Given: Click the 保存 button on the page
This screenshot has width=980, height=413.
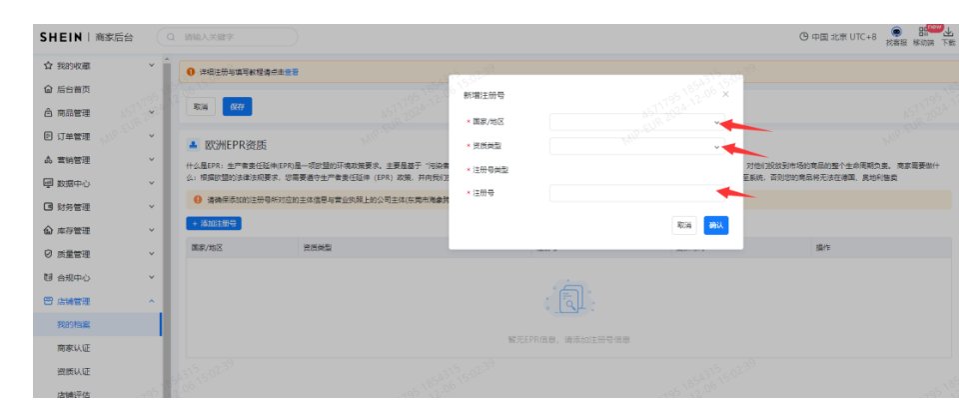Looking at the screenshot, I should click(x=237, y=107).
